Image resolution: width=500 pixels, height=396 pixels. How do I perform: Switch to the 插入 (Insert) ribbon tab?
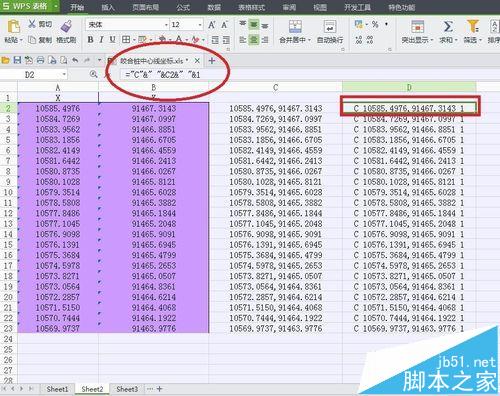tap(108, 7)
